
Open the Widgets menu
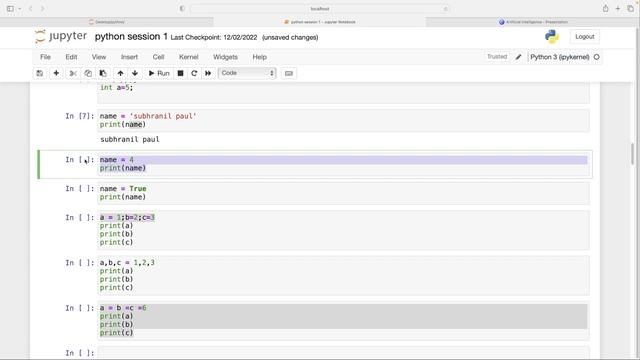pyautogui.click(x=225, y=57)
